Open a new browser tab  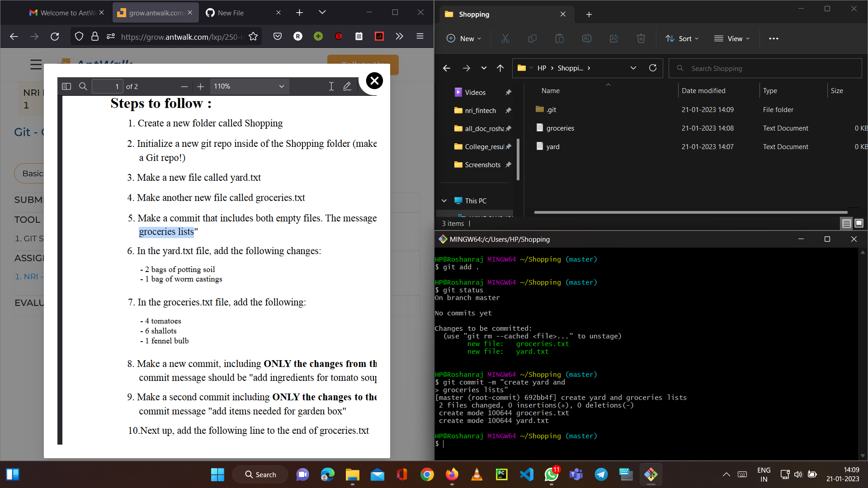click(299, 13)
